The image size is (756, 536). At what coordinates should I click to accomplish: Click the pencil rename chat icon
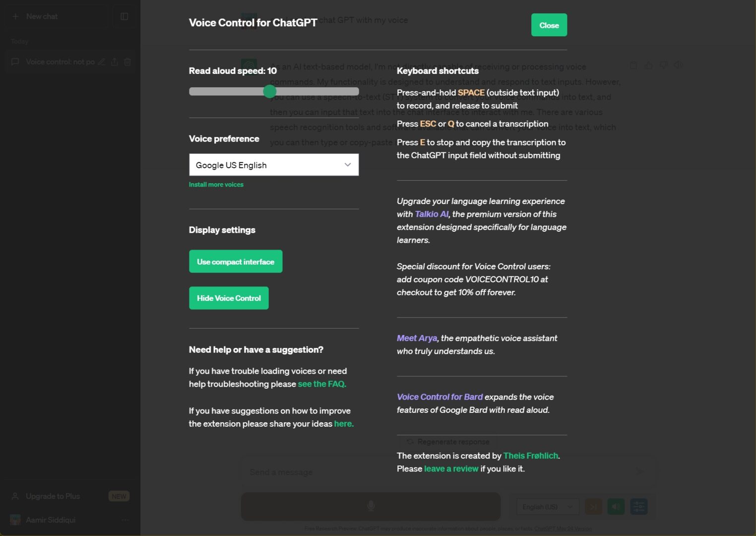tap(102, 62)
